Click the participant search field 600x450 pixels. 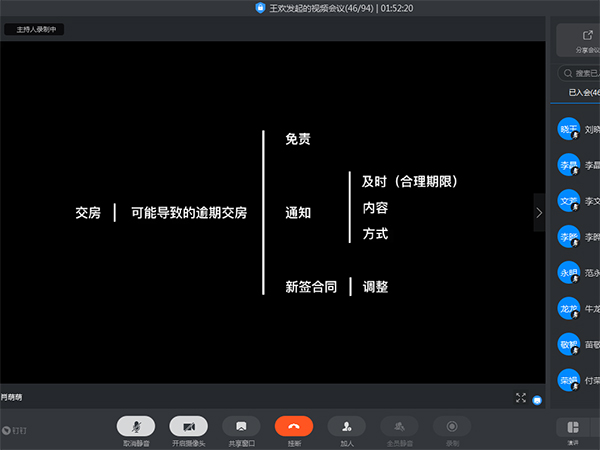(582, 73)
